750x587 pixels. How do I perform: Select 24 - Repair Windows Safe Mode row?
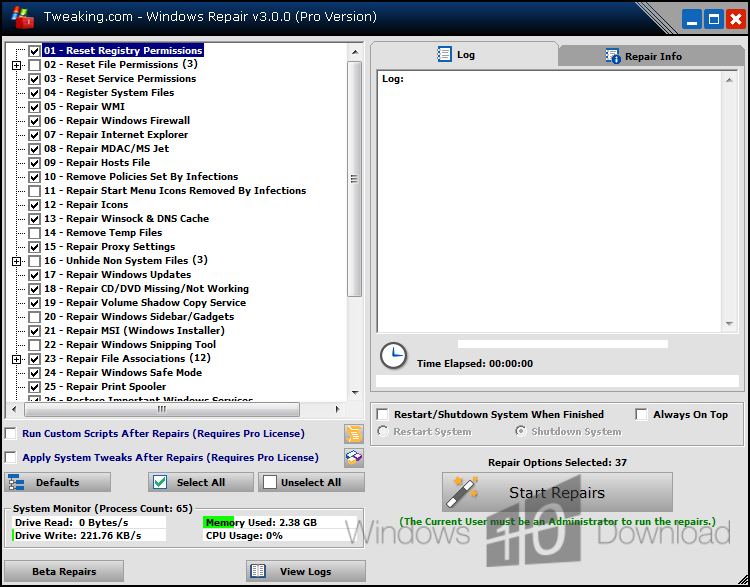point(123,373)
